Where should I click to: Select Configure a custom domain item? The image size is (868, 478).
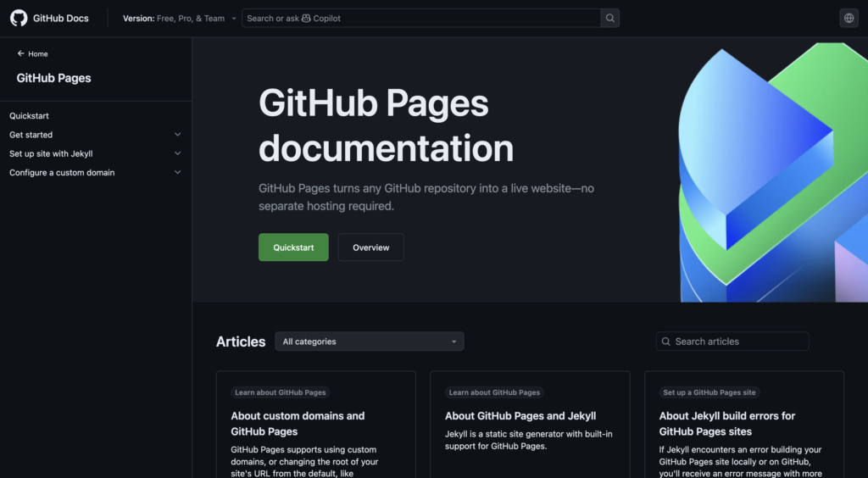click(x=62, y=172)
